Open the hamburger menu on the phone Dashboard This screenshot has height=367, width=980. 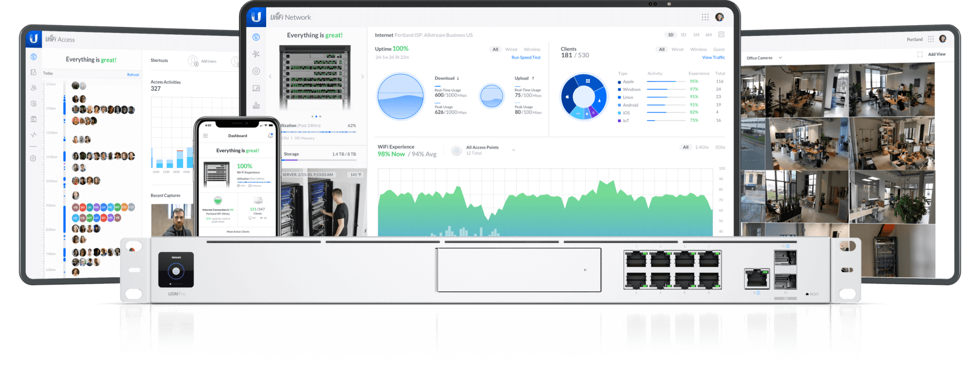205,136
